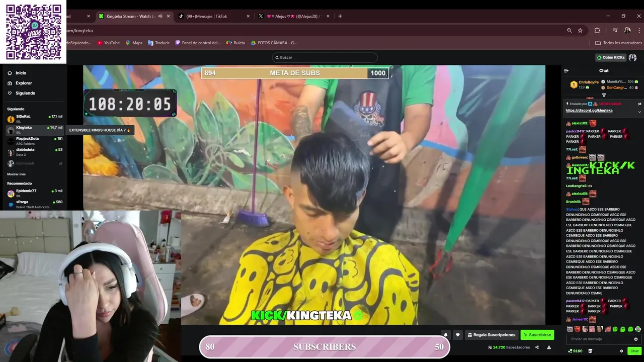Click the green Chat send button
Viewport: 644px width, 362px height.
point(634,351)
